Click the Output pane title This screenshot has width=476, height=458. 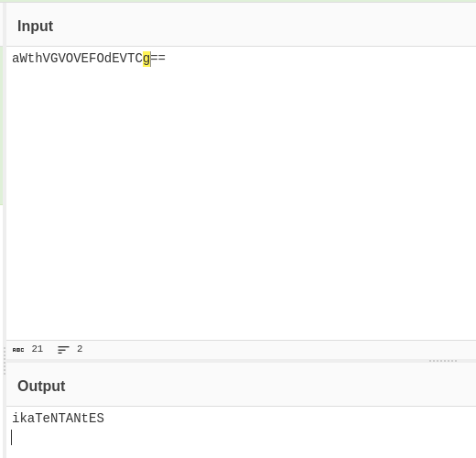(41, 386)
